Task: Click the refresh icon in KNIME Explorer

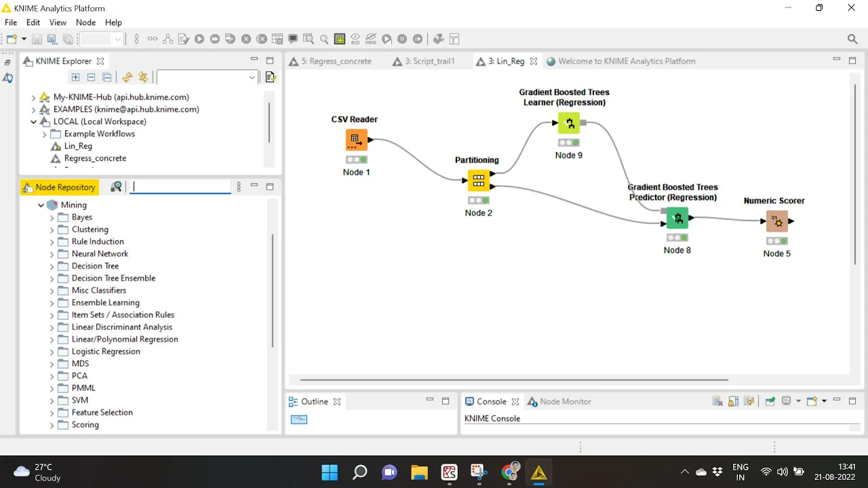Action: point(127,77)
